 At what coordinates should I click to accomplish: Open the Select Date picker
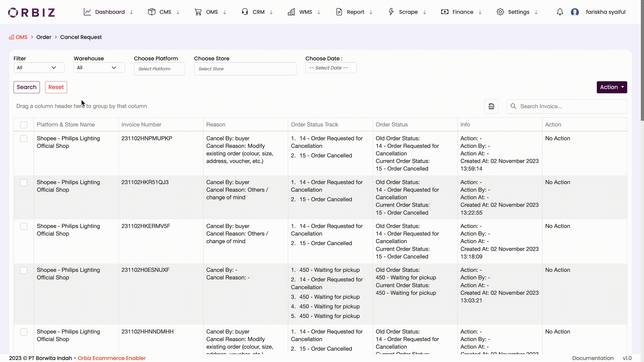pyautogui.click(x=331, y=68)
